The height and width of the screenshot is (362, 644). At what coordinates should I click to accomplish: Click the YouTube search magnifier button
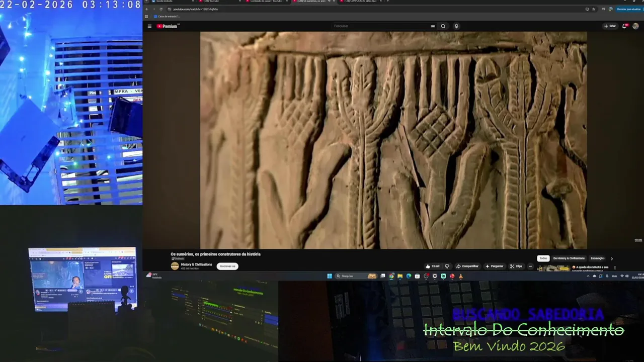click(443, 26)
